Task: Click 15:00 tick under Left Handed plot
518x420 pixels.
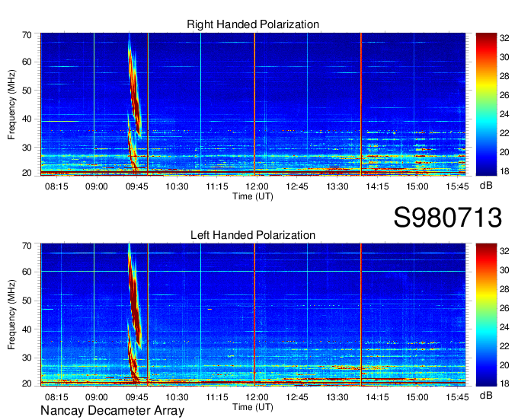Action: click(x=417, y=397)
